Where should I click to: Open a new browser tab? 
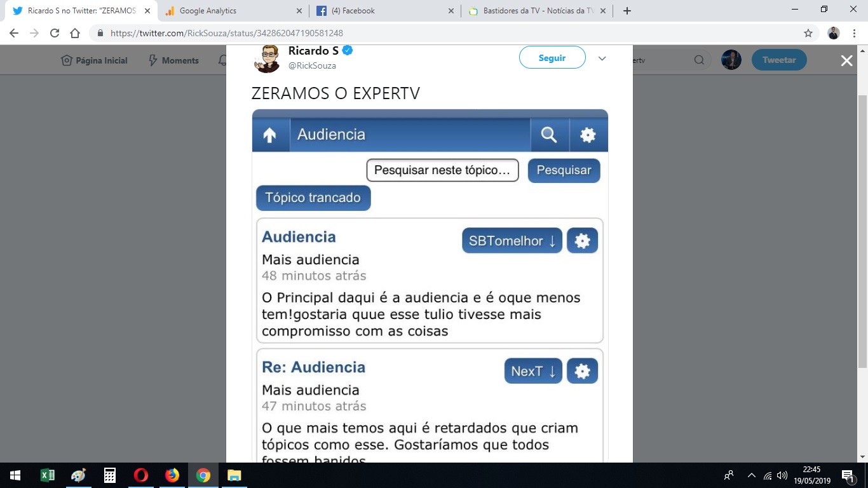point(627,11)
